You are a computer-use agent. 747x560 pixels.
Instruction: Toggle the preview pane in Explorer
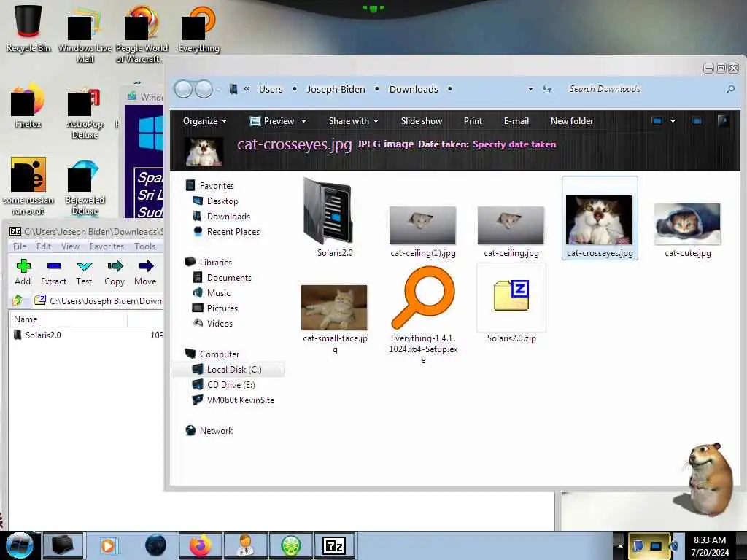(x=697, y=121)
